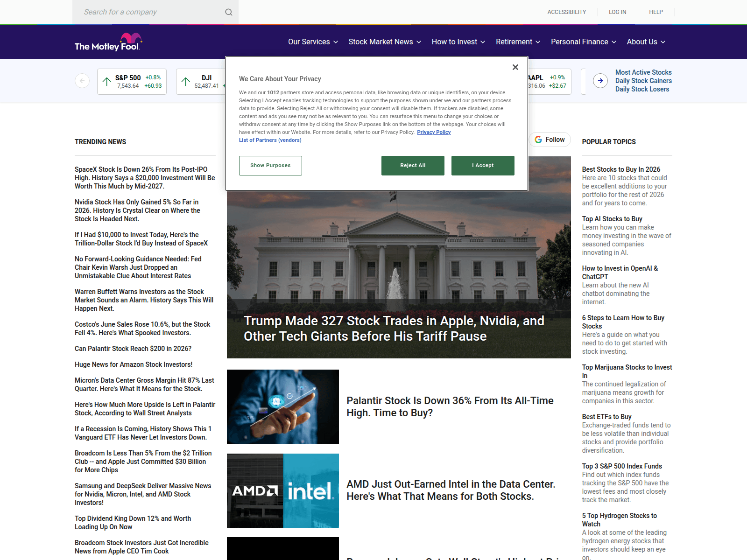
Task: Open the Log In link
Action: 618,12
